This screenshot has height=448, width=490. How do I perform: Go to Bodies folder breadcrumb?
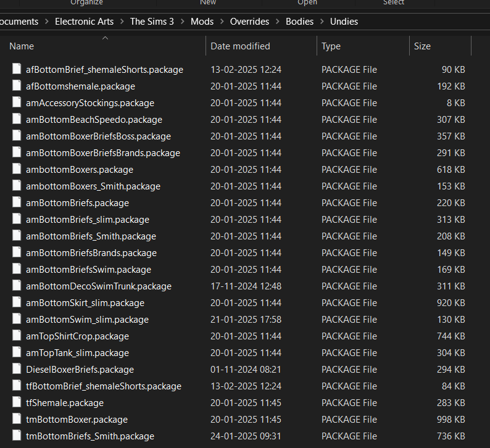point(299,22)
